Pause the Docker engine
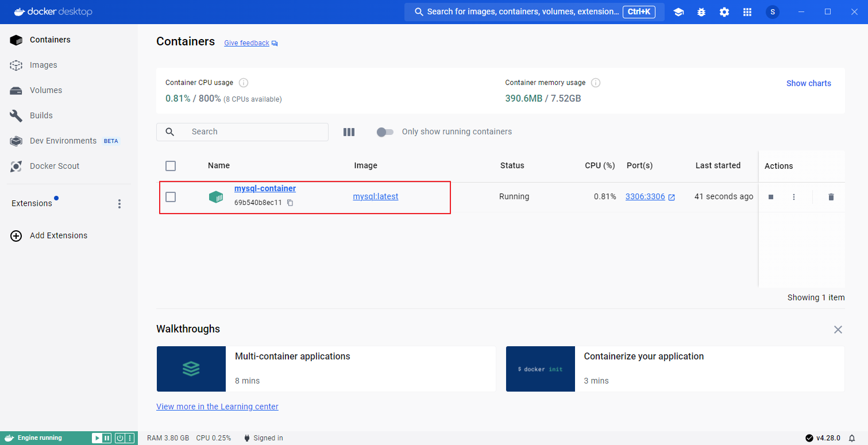The image size is (868, 445). 107,438
